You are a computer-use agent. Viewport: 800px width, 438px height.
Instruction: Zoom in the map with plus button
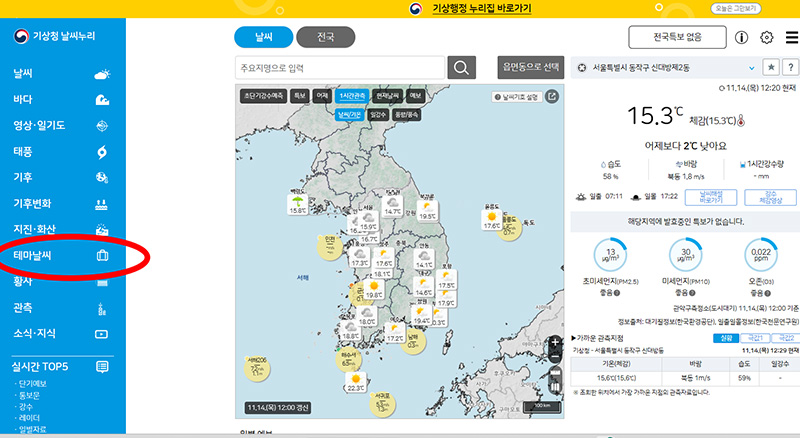pyautogui.click(x=556, y=343)
